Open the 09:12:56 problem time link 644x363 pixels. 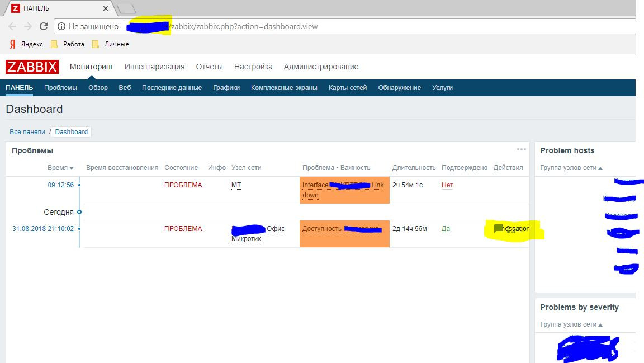pos(61,185)
